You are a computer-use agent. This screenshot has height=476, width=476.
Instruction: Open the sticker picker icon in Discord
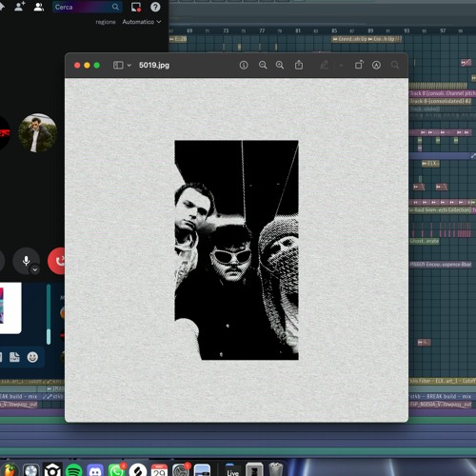click(14, 357)
